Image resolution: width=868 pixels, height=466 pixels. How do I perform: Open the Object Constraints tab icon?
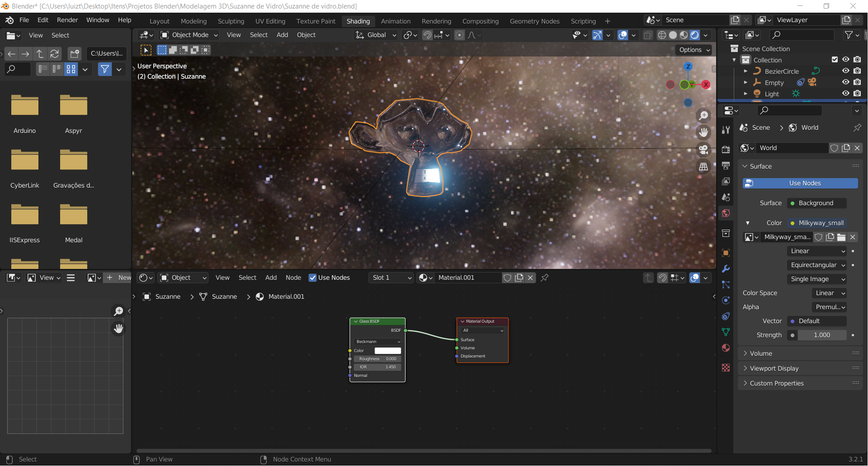[x=726, y=316]
